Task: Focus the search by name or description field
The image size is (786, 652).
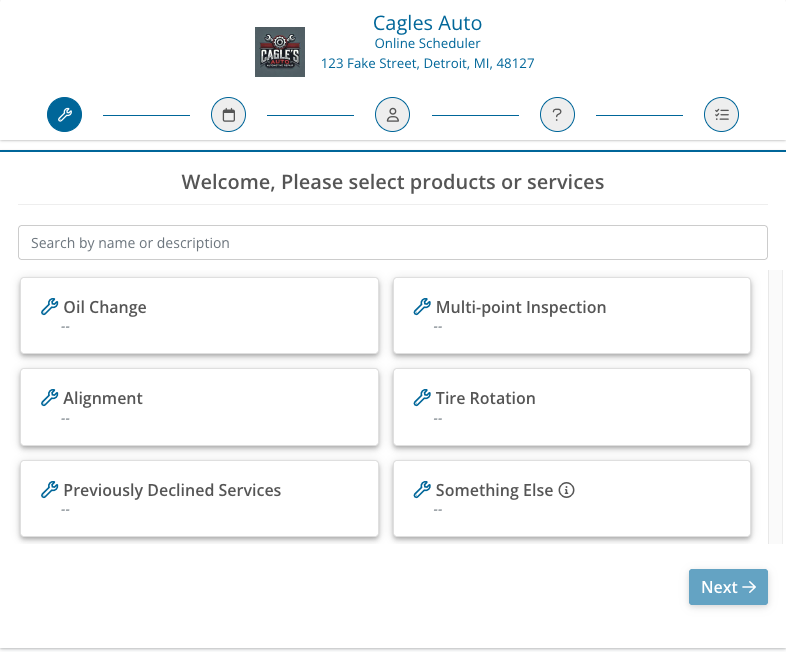Action: pyautogui.click(x=392, y=243)
